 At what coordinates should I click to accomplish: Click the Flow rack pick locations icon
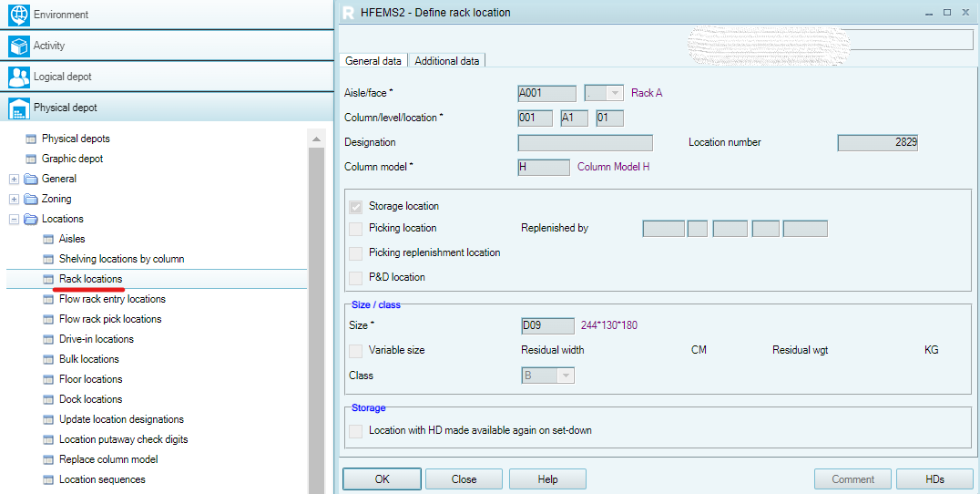coord(48,319)
